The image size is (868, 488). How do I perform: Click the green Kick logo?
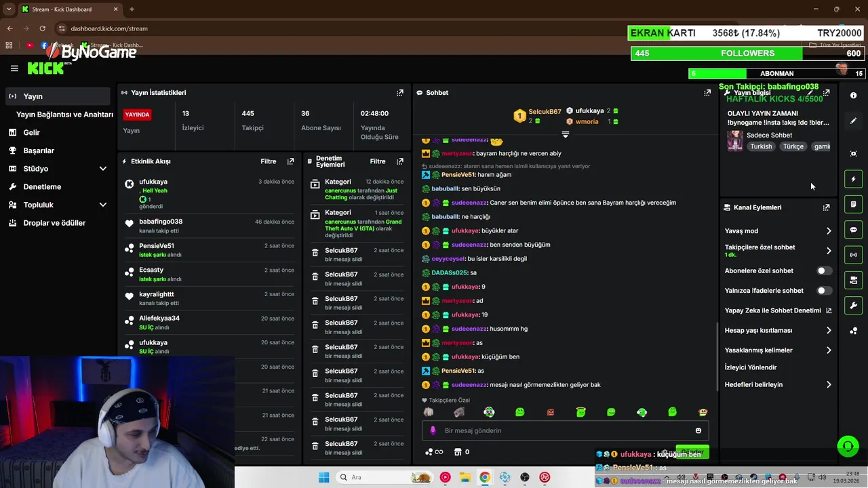point(45,68)
